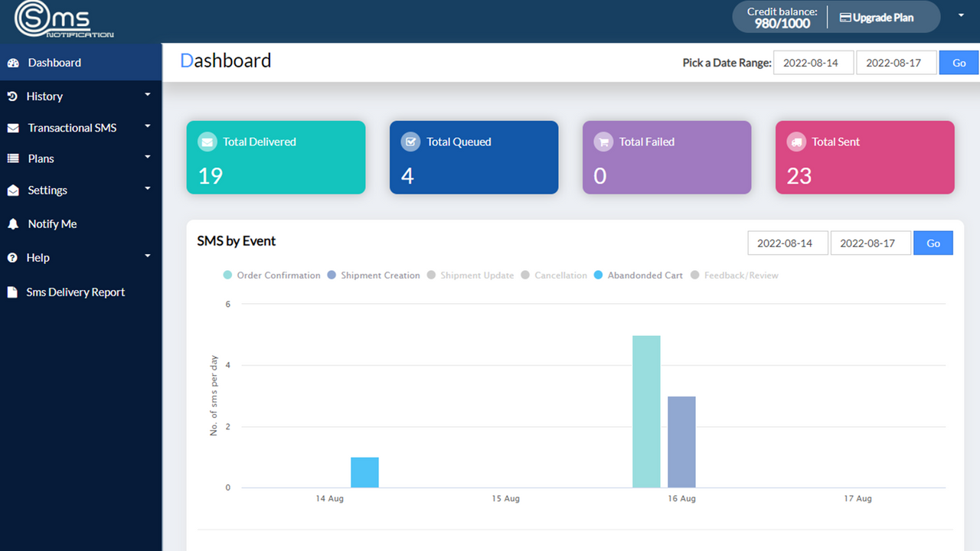
Task: Expand the Plans submenu arrow
Action: tap(148, 157)
